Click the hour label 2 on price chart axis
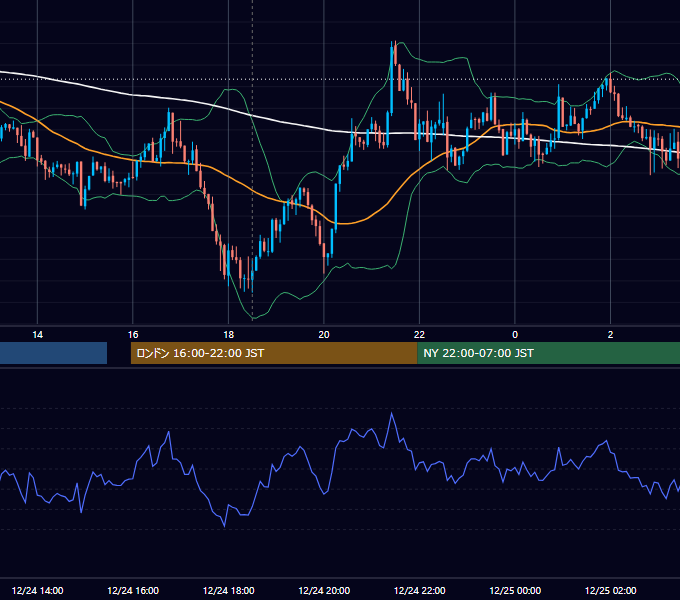Image resolution: width=680 pixels, height=600 pixels. point(611,335)
